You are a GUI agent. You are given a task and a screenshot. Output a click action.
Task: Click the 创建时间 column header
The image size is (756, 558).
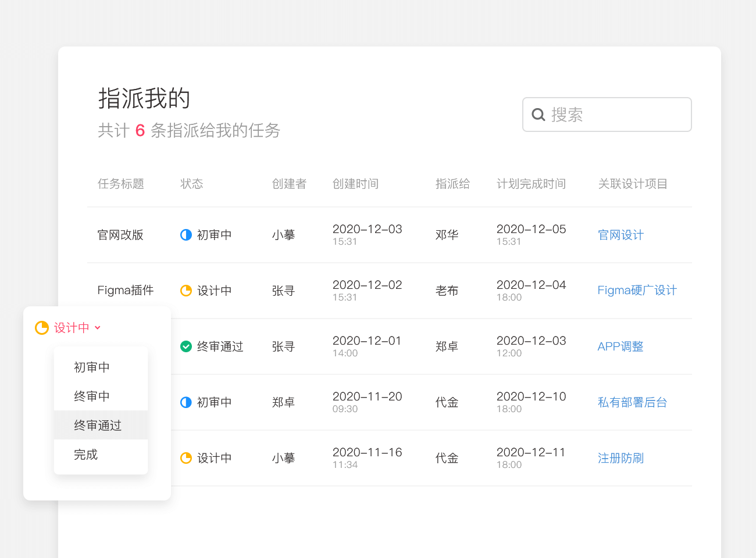point(355,184)
